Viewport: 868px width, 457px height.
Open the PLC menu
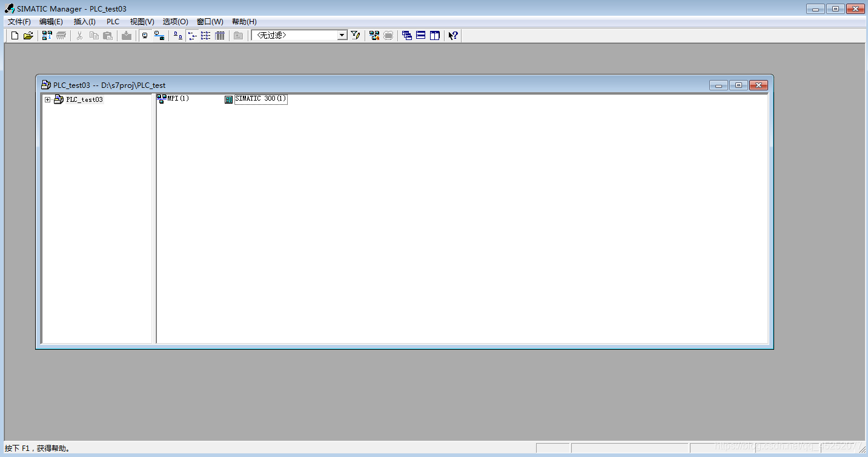(x=113, y=22)
